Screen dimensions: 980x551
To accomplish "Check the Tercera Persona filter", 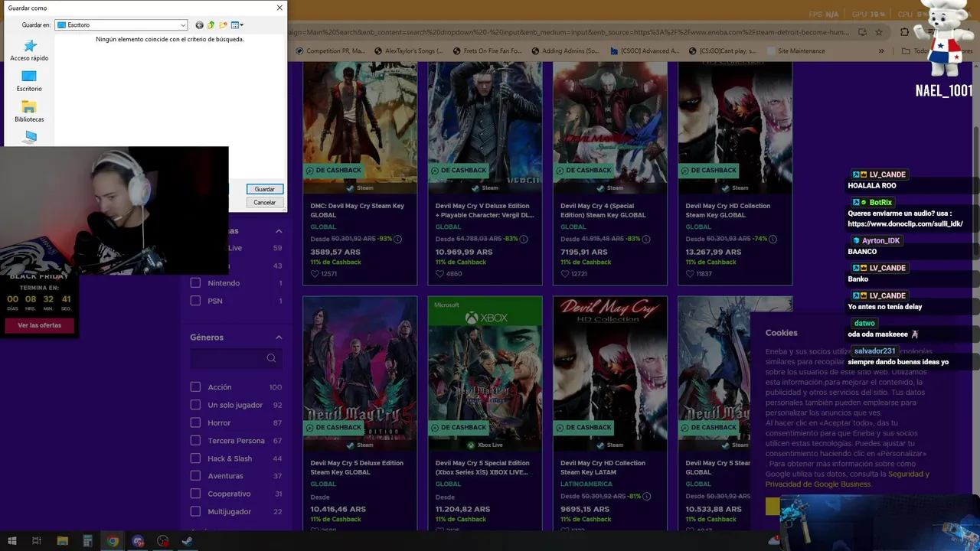I will click(x=195, y=441).
